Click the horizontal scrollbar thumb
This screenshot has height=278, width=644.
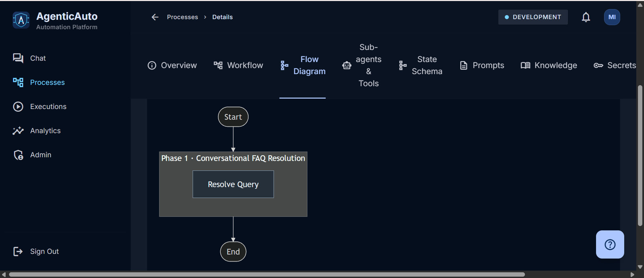pyautogui.click(x=267, y=275)
